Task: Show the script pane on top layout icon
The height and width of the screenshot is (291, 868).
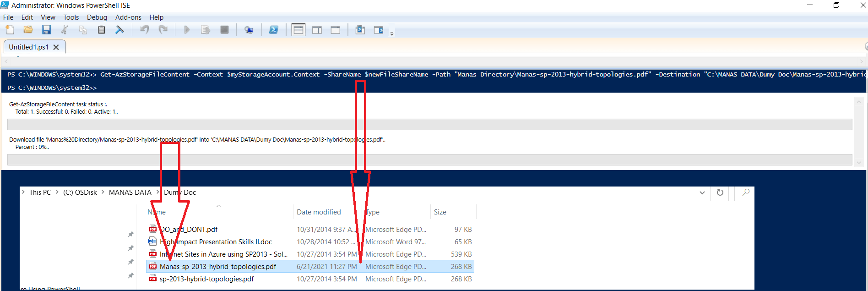Action: [x=298, y=30]
